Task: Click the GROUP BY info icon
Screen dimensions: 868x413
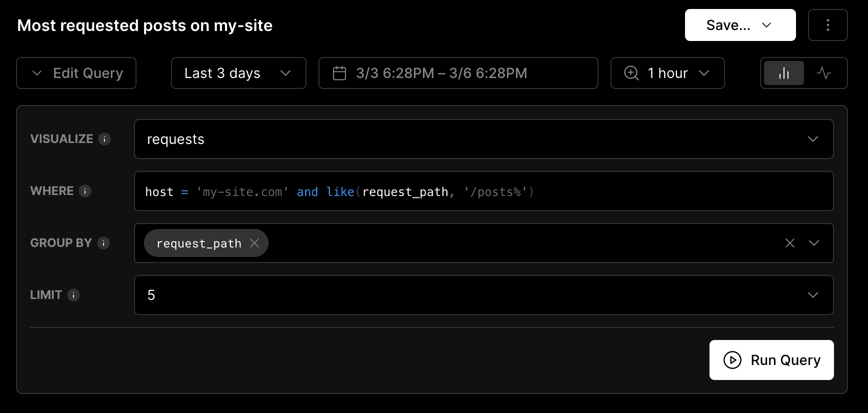Action: click(x=103, y=243)
